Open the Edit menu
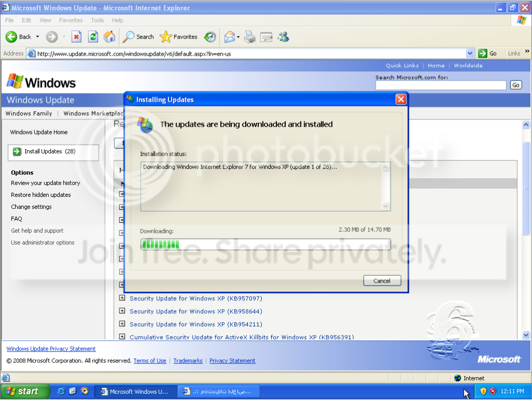The height and width of the screenshot is (400, 532). coord(26,20)
